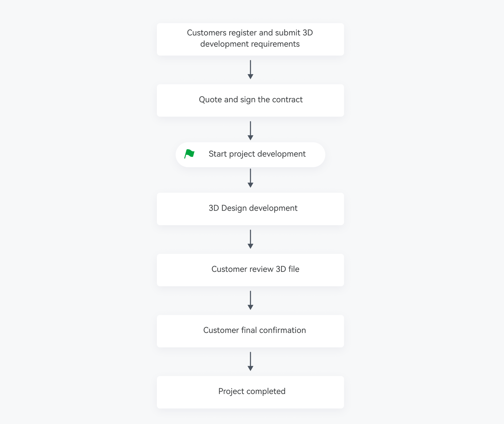Click arrow below Customer review 3D file

250,301
